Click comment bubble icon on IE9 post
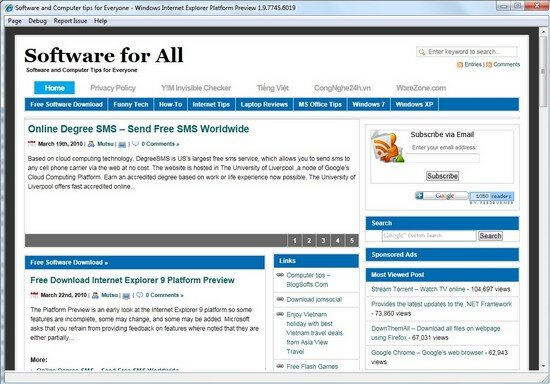550x384 pixels. (x=140, y=295)
